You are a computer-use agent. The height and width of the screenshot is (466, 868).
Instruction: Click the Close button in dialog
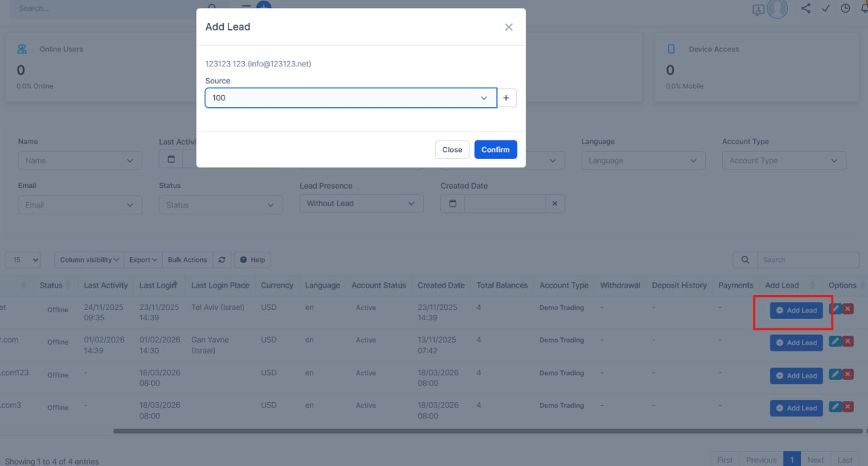[x=452, y=150]
